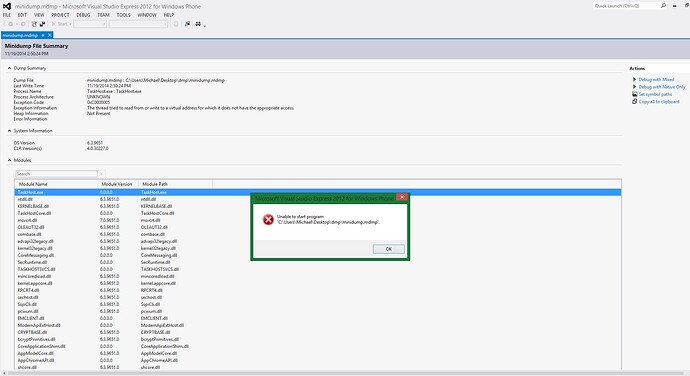Screen dimensions: 690x376
Task: Click the Modules search box
Action: (56, 174)
